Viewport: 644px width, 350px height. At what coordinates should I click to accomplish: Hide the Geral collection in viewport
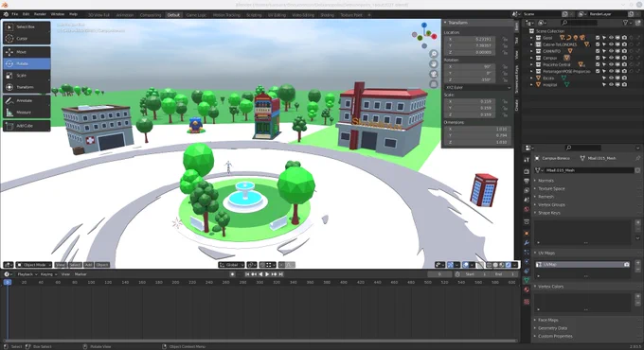[x=611, y=38]
